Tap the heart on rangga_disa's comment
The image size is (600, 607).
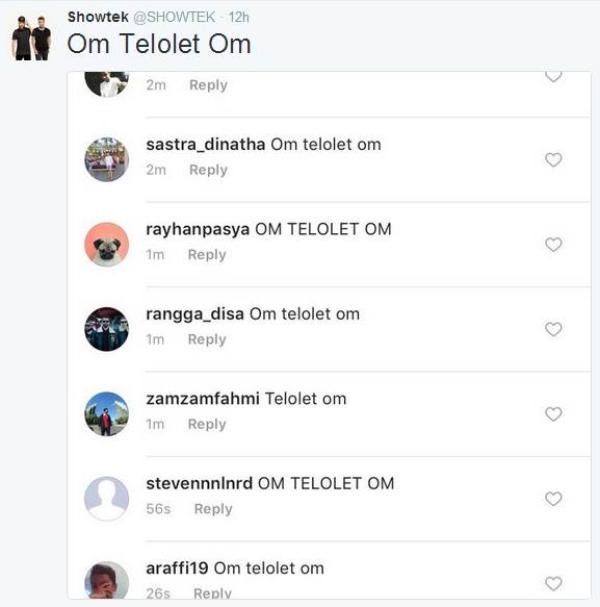[553, 330]
